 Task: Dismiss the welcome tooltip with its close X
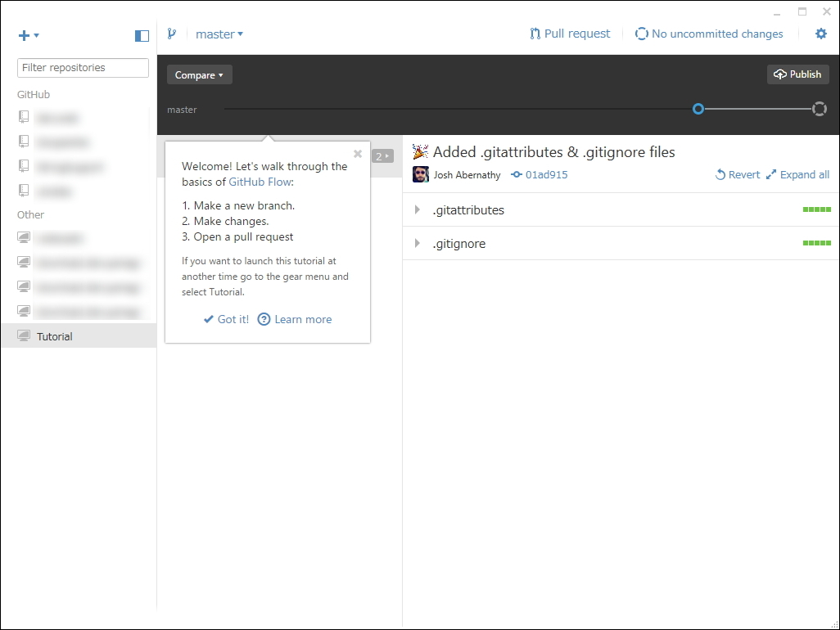pos(358,154)
